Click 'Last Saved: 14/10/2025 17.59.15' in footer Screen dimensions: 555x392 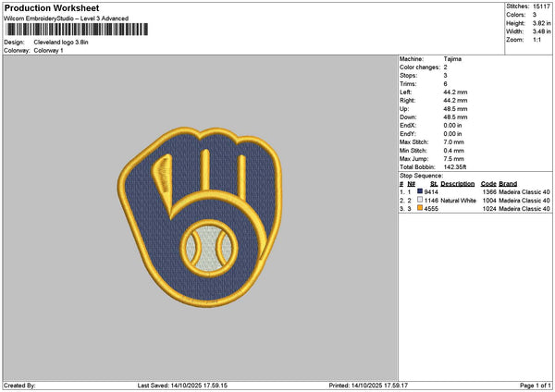click(x=182, y=386)
